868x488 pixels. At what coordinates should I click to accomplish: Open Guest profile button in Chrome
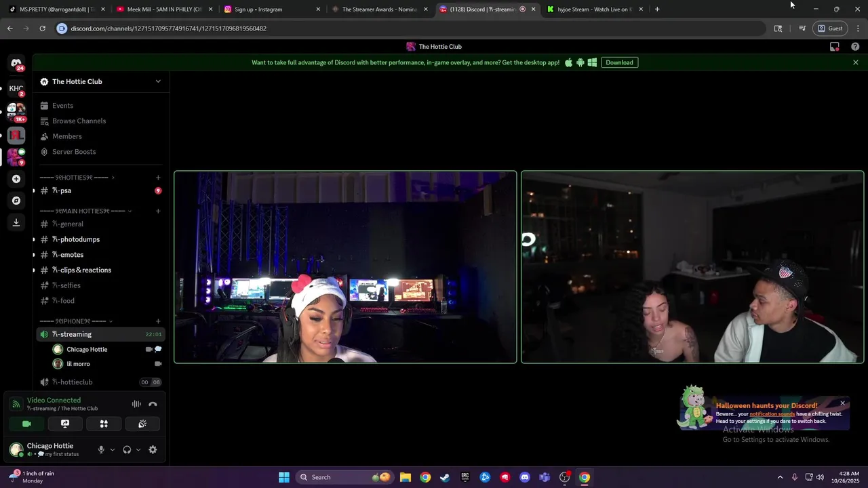[830, 28]
